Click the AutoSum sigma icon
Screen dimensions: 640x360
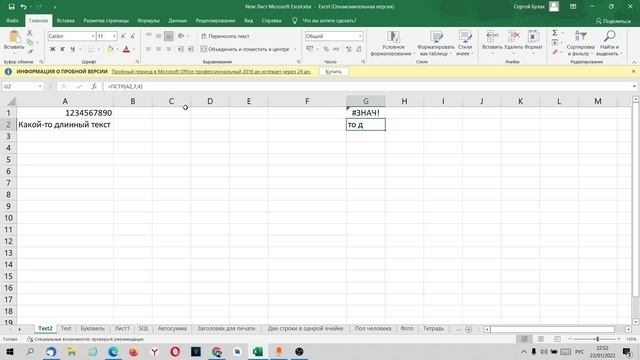[555, 33]
